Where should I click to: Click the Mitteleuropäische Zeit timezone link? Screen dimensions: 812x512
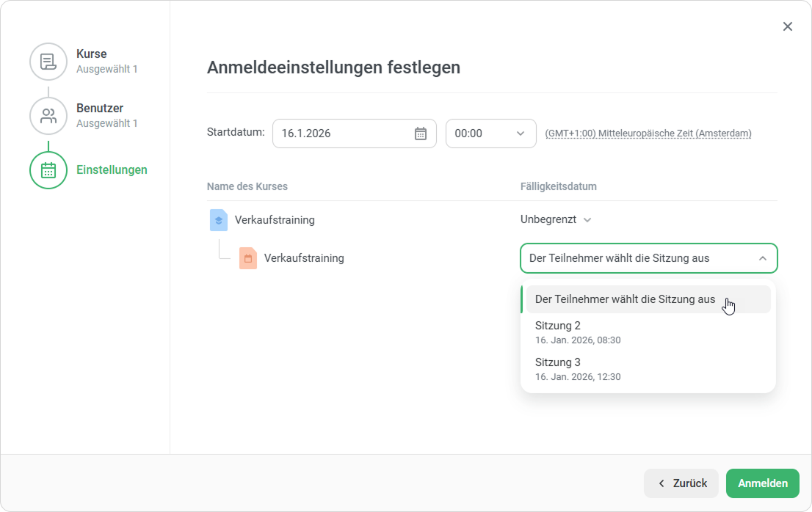(x=648, y=134)
